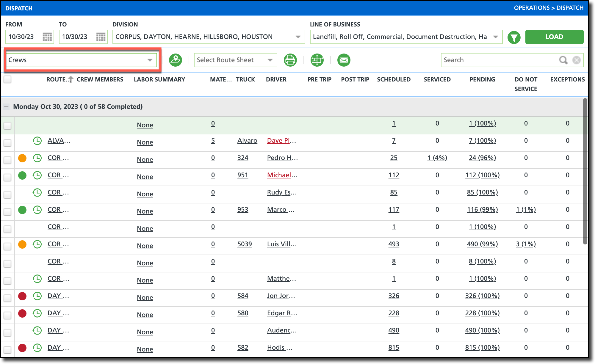Click the green map location icon
595x364 pixels.
(176, 60)
